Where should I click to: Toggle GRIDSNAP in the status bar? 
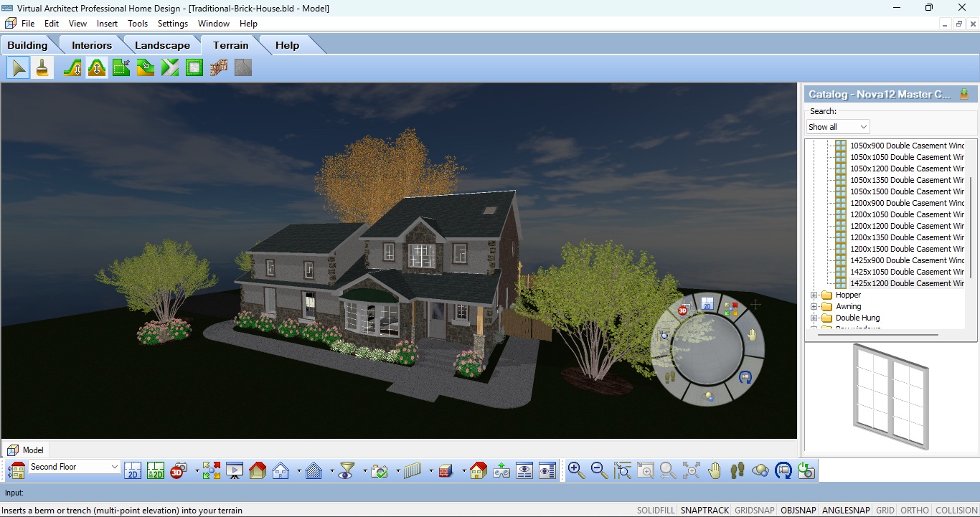coord(755,511)
